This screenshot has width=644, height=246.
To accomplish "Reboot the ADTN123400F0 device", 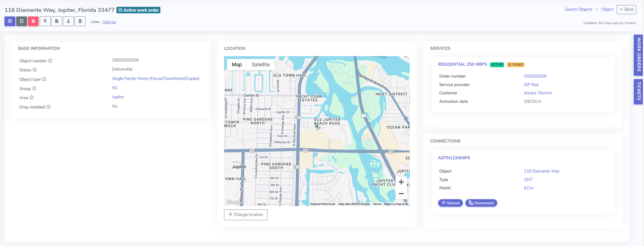I will click(450, 203).
